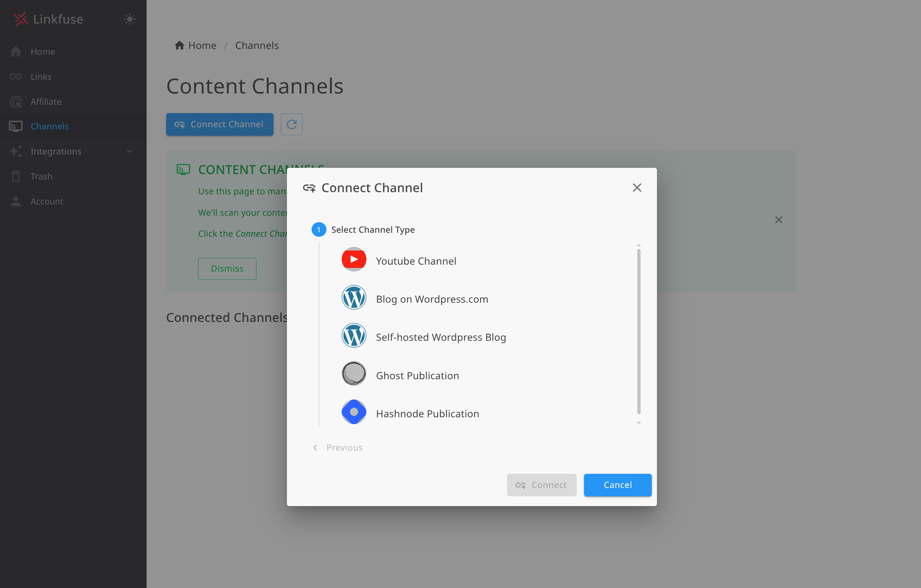This screenshot has height=588, width=921.
Task: Refresh the channels list
Action: click(291, 124)
